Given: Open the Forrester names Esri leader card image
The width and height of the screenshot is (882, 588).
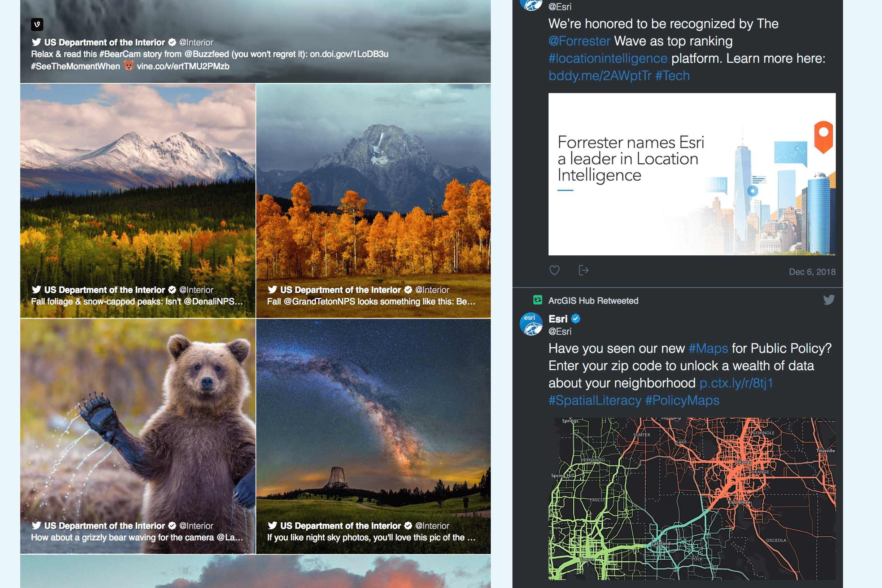Looking at the screenshot, I should [x=692, y=174].
